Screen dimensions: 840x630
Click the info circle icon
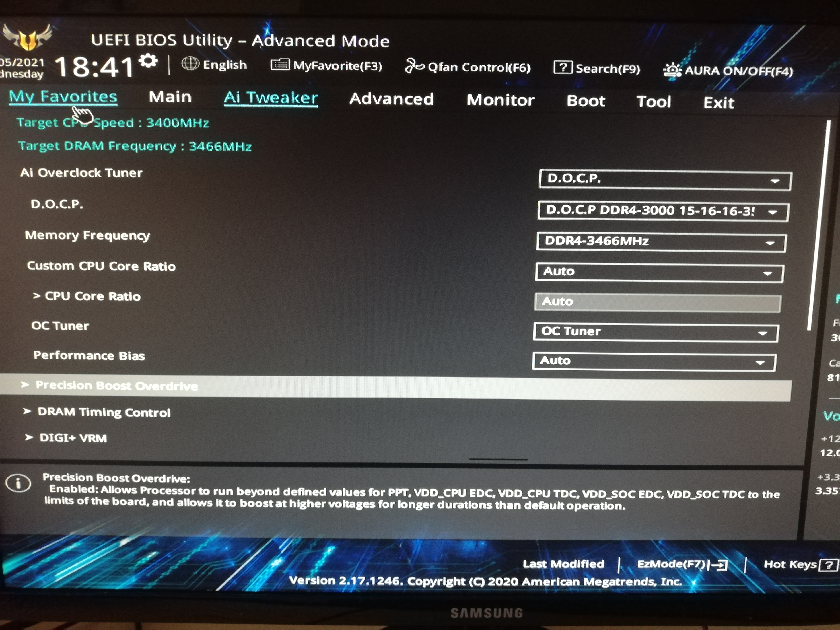[x=18, y=483]
